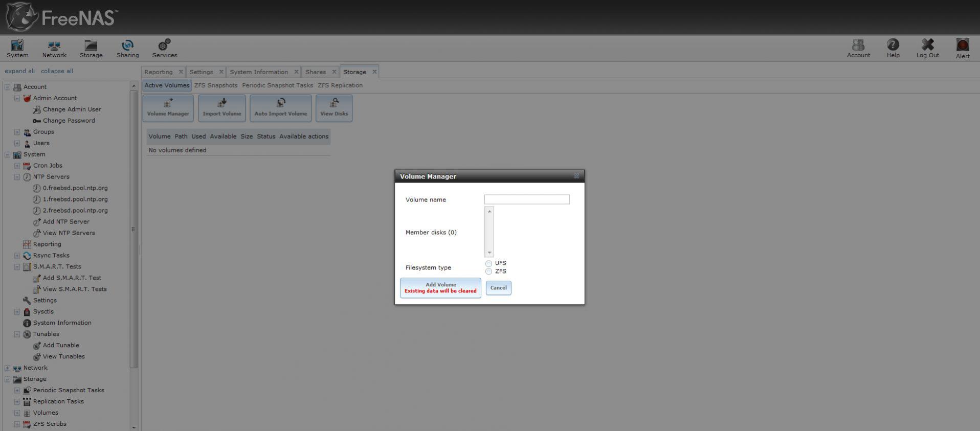Expand the Cron Jobs tree node
Viewport: 980px width, 431px height.
[x=17, y=166]
